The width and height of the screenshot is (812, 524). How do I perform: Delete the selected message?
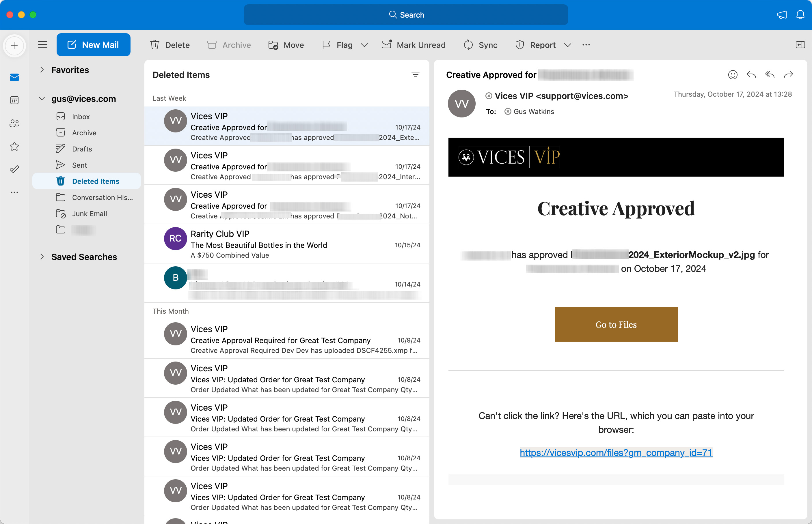[x=170, y=45]
